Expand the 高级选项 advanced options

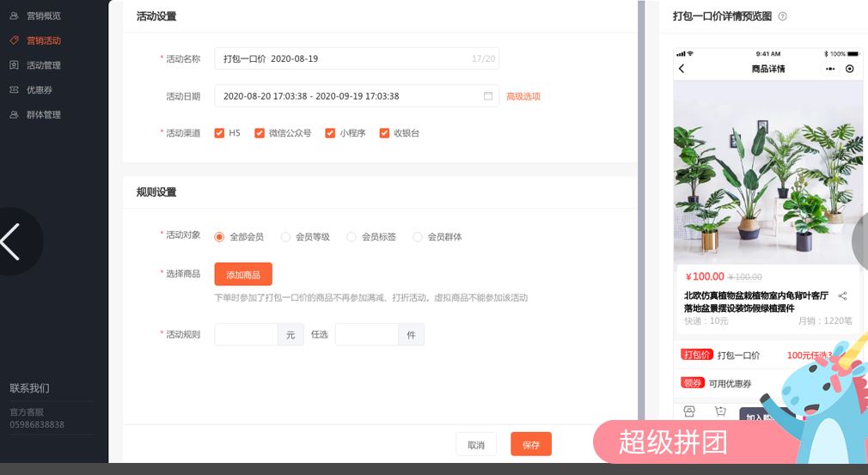pos(523,96)
